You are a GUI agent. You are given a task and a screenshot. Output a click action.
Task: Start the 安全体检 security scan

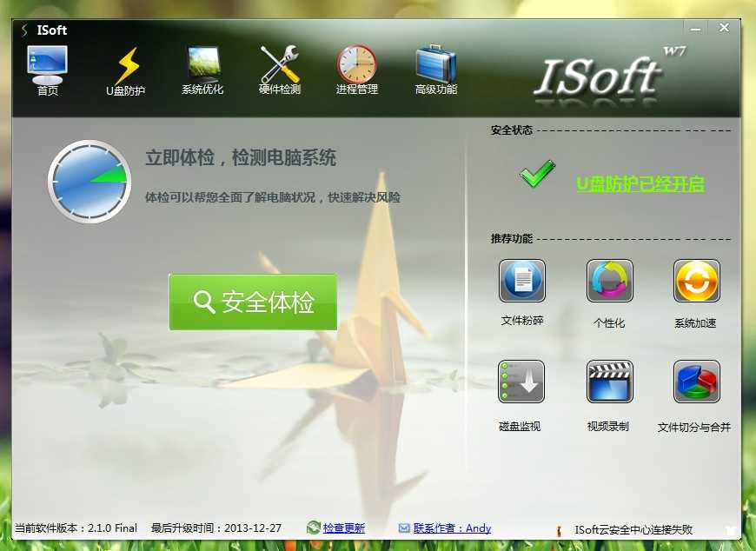pyautogui.click(x=253, y=302)
